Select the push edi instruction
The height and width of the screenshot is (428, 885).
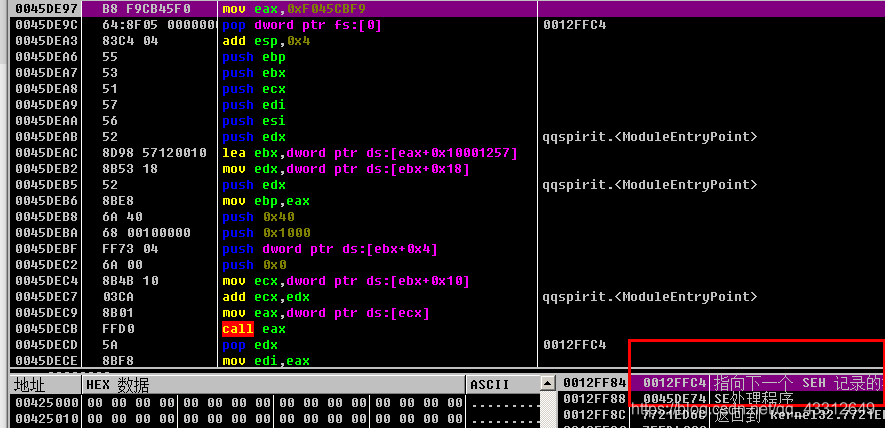click(x=254, y=105)
